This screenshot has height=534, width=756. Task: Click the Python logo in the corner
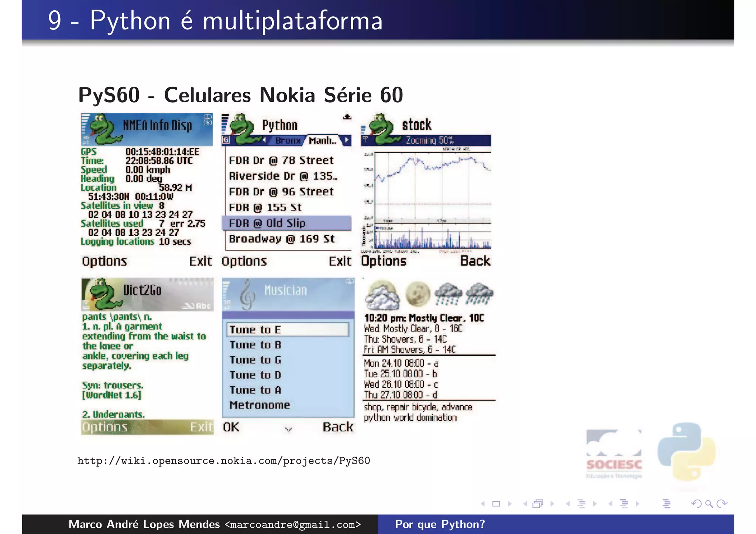(x=686, y=452)
